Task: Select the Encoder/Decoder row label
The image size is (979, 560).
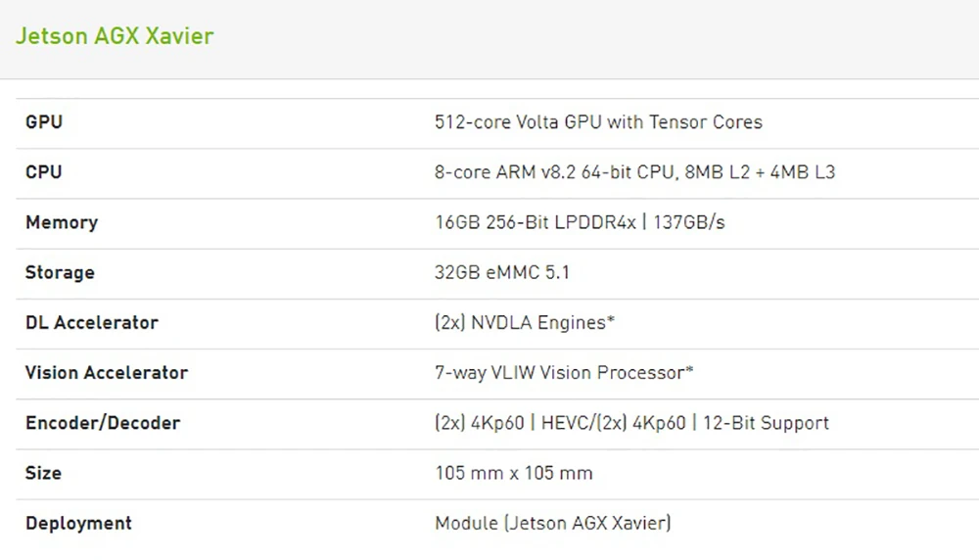Action: (x=103, y=423)
